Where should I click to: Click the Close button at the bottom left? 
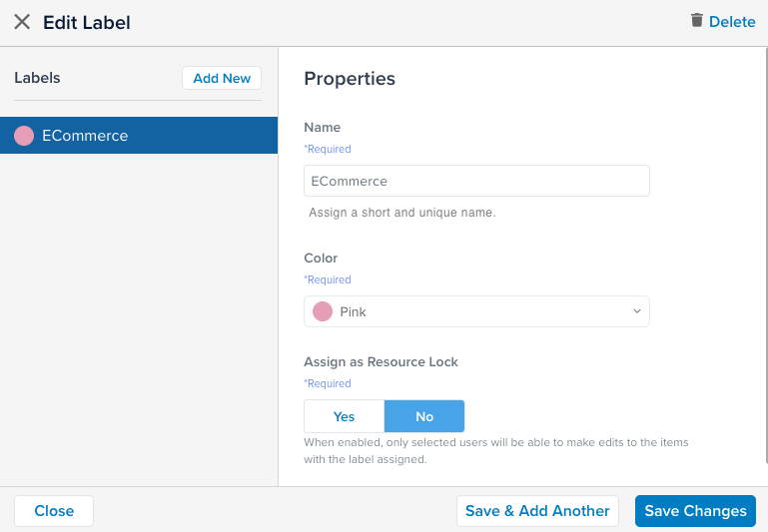[54, 511]
